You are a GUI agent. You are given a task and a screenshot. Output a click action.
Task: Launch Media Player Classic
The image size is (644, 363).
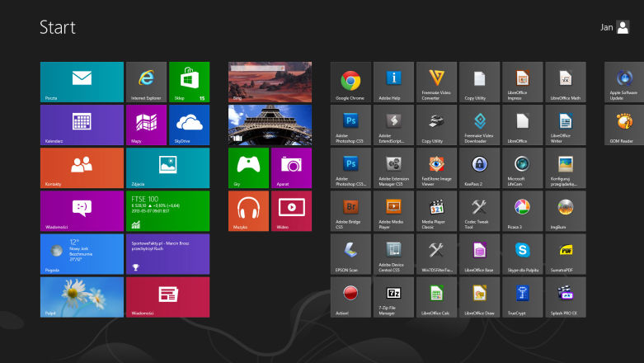(x=436, y=211)
